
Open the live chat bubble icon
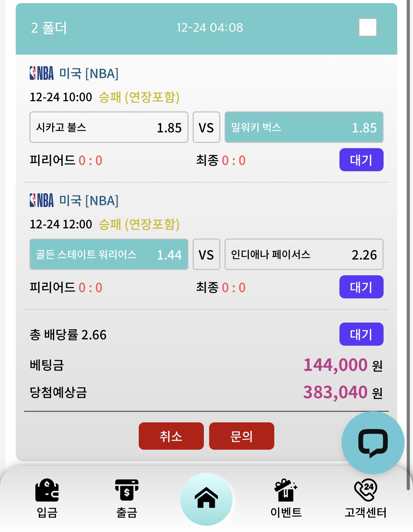[373, 443]
